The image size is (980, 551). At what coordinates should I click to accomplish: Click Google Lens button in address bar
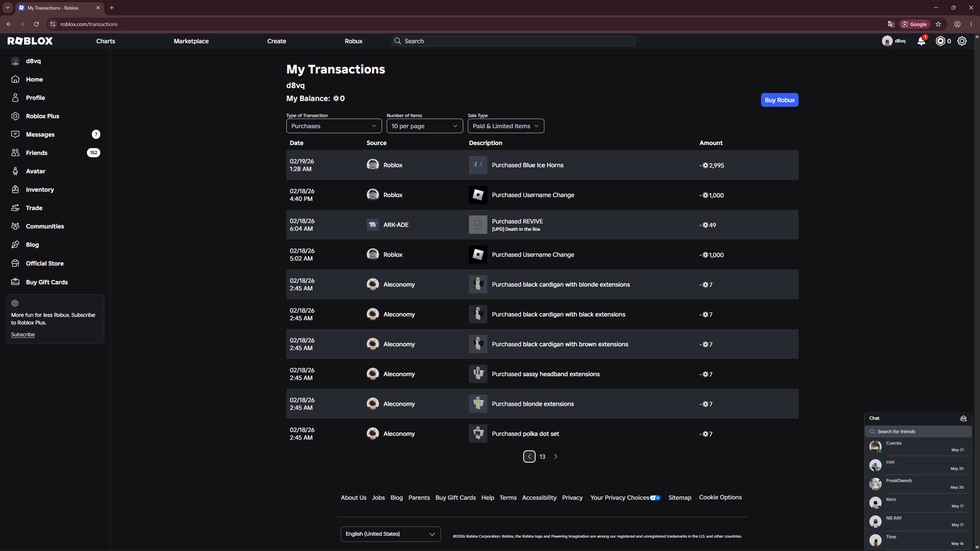point(915,24)
